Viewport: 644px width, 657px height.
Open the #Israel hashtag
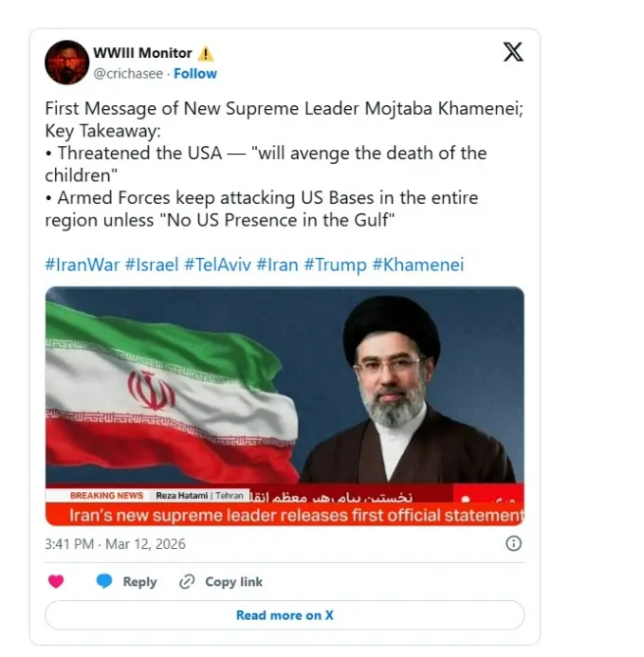pos(152,265)
